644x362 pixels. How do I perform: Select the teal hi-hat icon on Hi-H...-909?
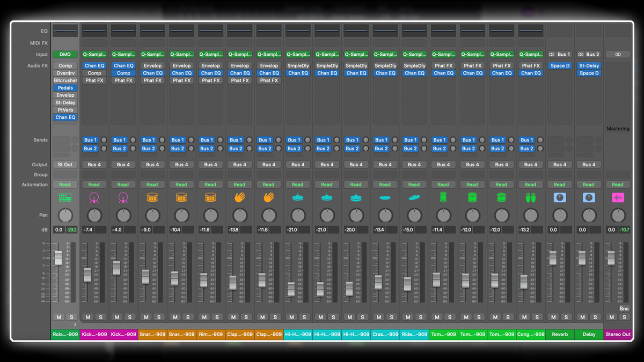coord(298,198)
